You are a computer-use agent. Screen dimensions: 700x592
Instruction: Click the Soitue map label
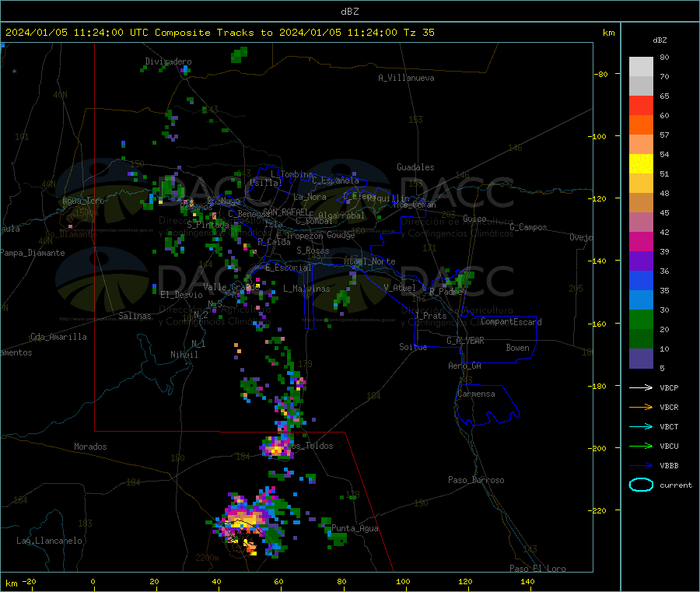[x=413, y=347]
